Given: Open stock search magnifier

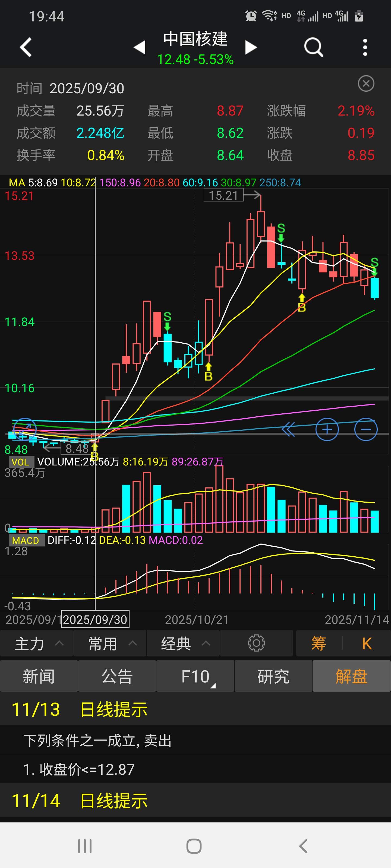Looking at the screenshot, I should click(x=314, y=47).
